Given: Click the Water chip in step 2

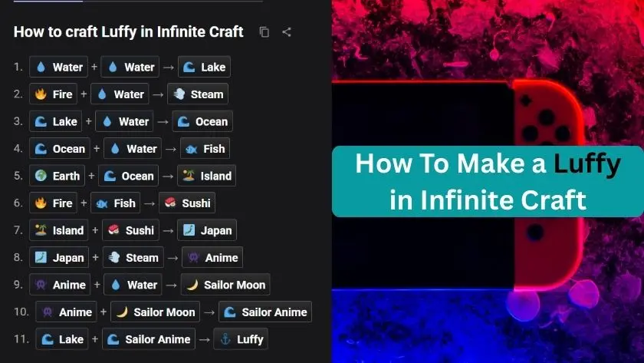Looking at the screenshot, I should coord(120,94).
